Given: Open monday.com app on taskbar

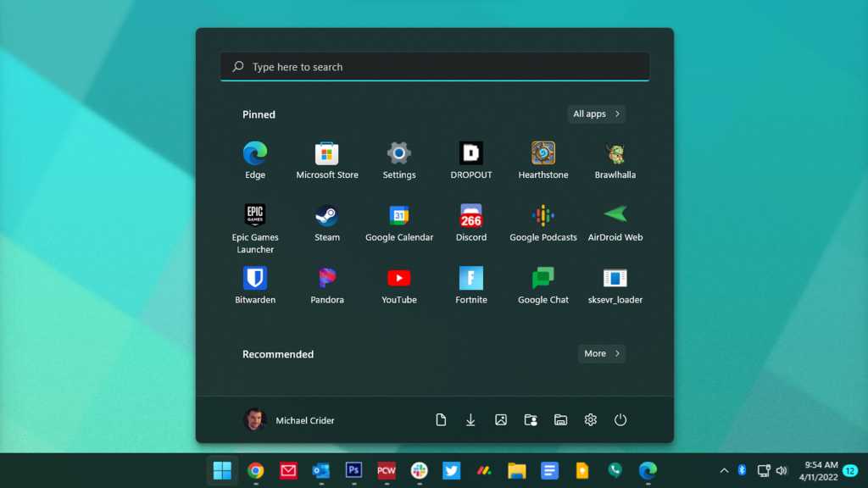Looking at the screenshot, I should (484, 470).
